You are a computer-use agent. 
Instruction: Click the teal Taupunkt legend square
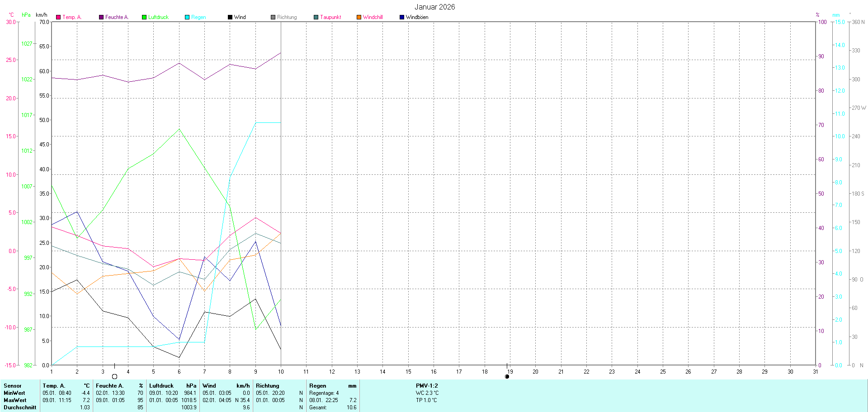tap(316, 17)
